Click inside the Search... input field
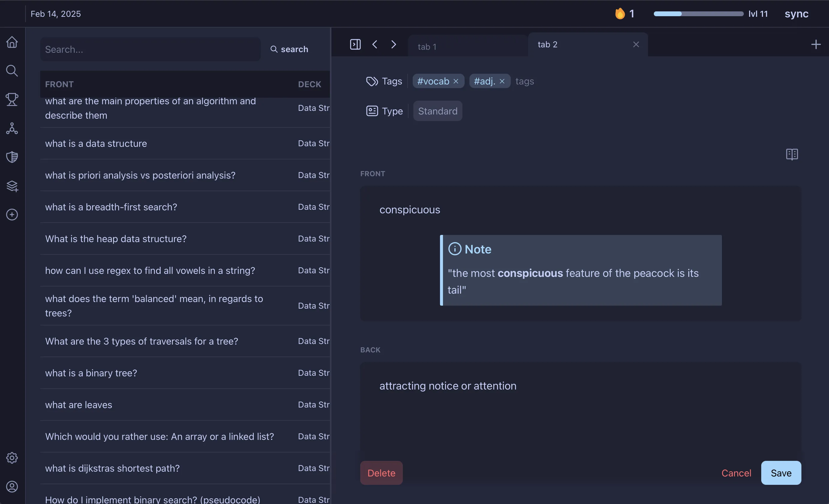Screen dimensions: 829x504 (150, 49)
